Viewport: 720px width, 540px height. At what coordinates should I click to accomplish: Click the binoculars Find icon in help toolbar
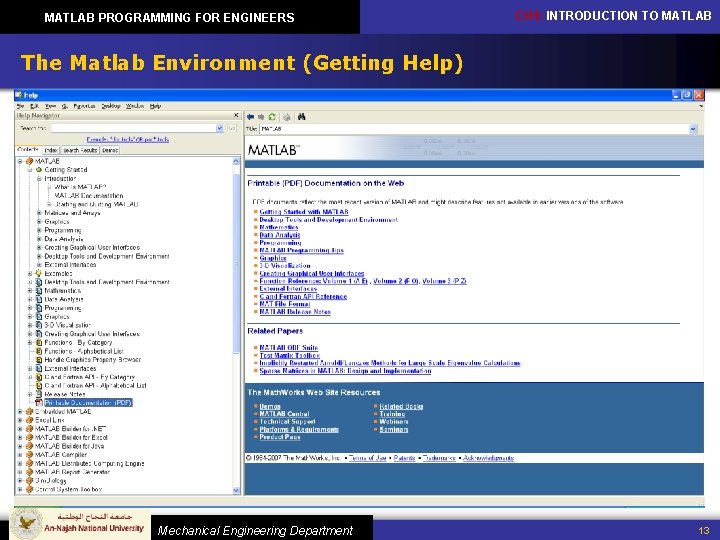(301, 117)
